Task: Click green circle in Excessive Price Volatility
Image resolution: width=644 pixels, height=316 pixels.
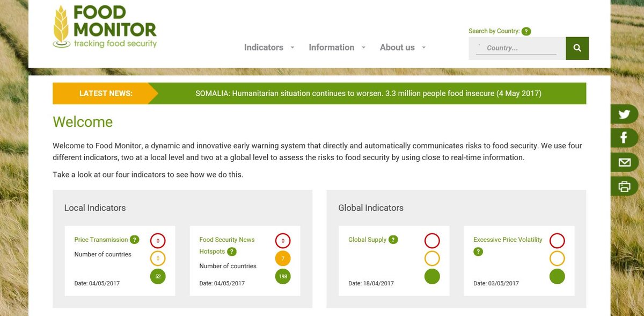Action: (557, 276)
